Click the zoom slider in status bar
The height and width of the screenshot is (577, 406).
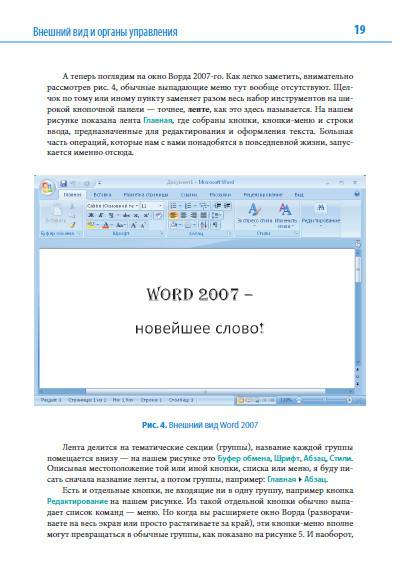(x=324, y=400)
